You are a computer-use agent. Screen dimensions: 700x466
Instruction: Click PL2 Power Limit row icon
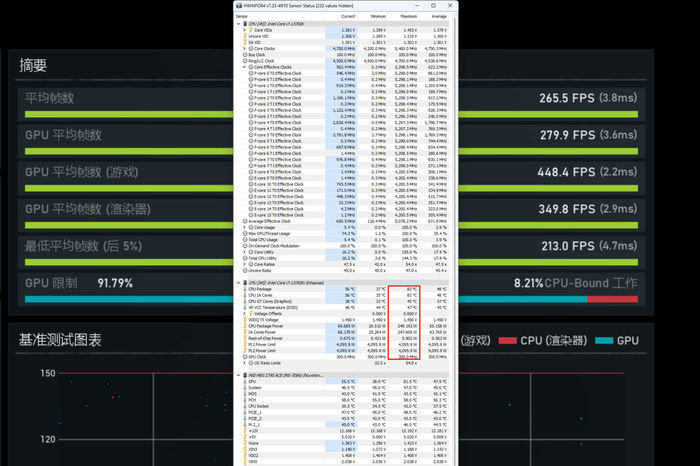(245, 350)
